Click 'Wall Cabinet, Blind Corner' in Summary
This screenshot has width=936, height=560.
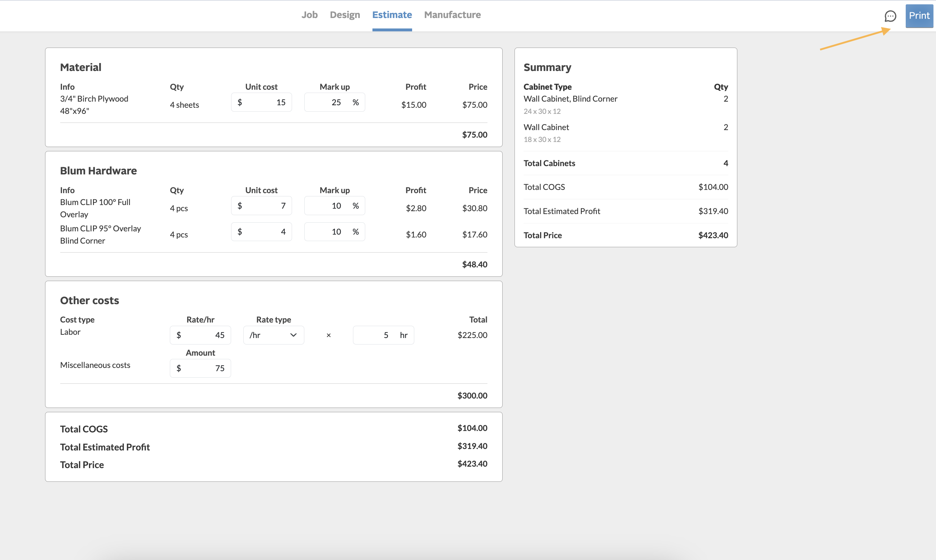click(570, 99)
